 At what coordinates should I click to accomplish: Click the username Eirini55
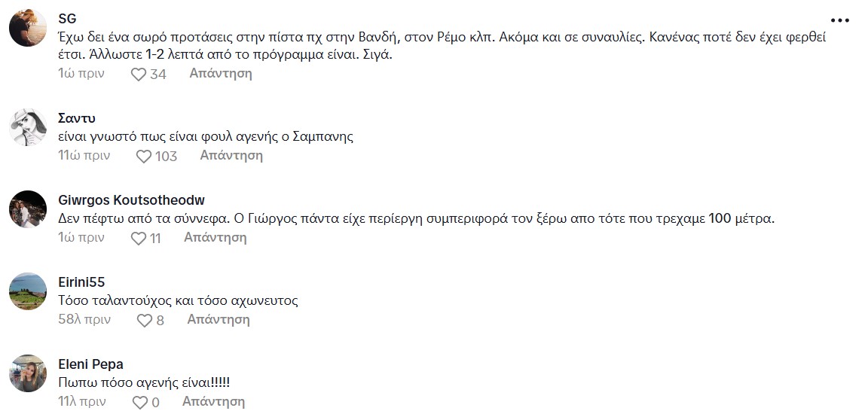click(81, 282)
